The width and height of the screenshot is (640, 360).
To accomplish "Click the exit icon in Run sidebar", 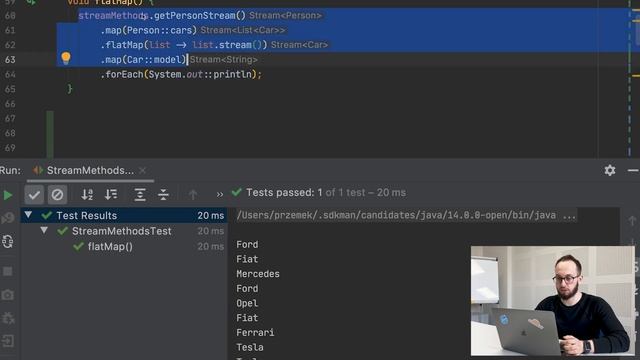I will [8, 341].
